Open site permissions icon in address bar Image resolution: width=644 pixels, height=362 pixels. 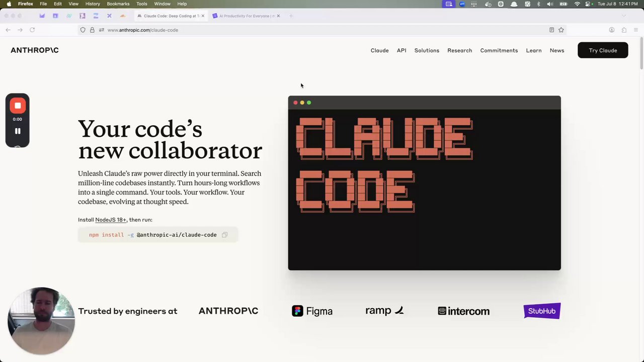(x=101, y=30)
